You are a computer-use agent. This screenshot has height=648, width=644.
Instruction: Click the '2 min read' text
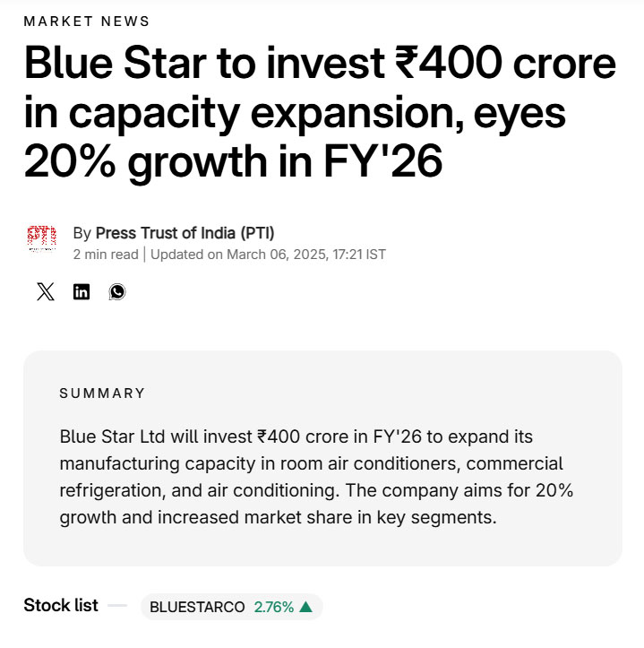tap(106, 255)
